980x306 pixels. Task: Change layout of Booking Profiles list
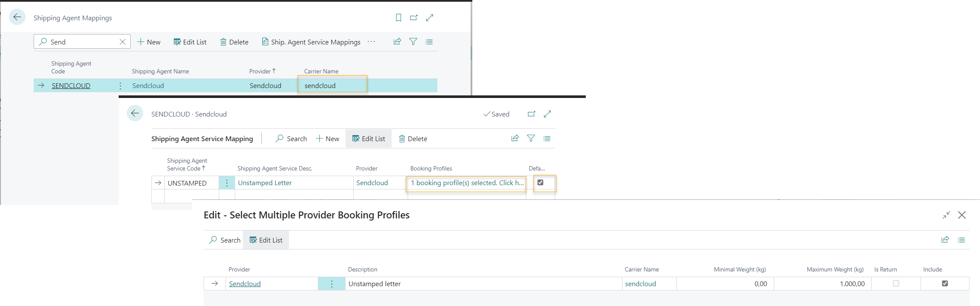tap(961, 240)
